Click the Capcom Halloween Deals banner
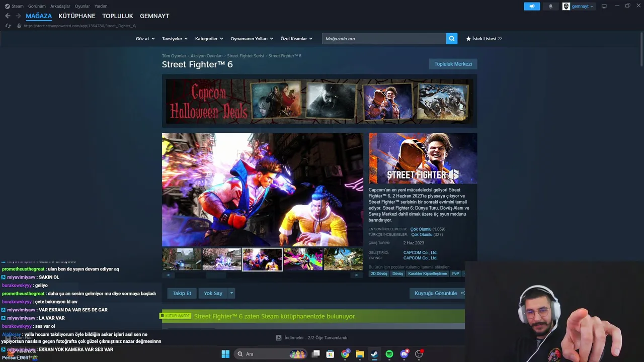 (319, 101)
